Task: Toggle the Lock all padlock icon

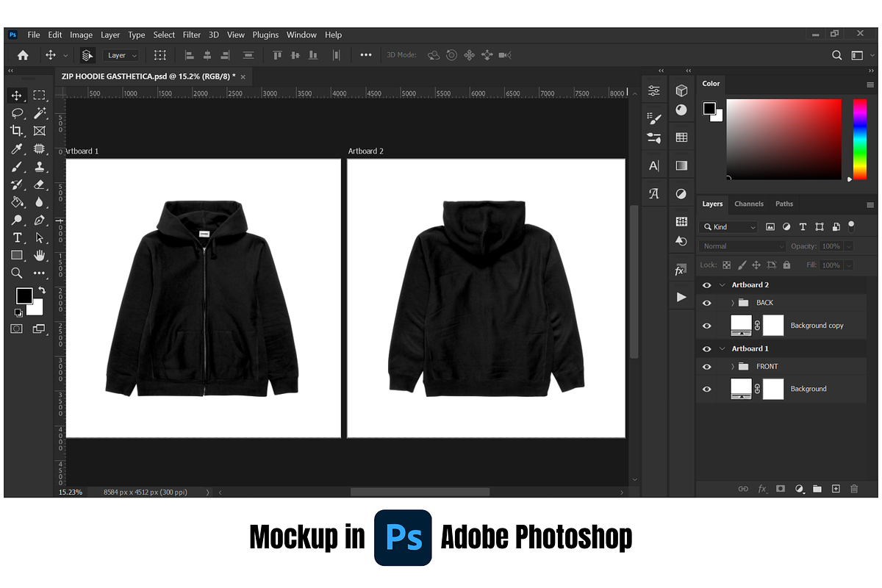Action: (x=787, y=265)
